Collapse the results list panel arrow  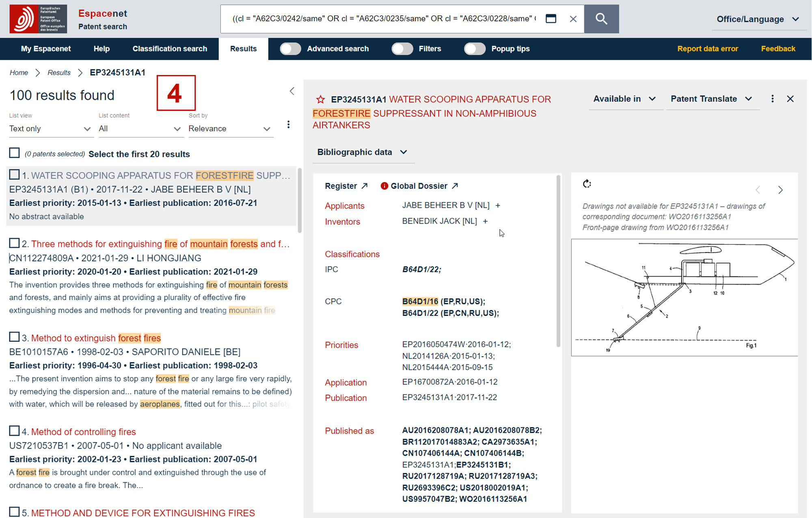(x=292, y=91)
